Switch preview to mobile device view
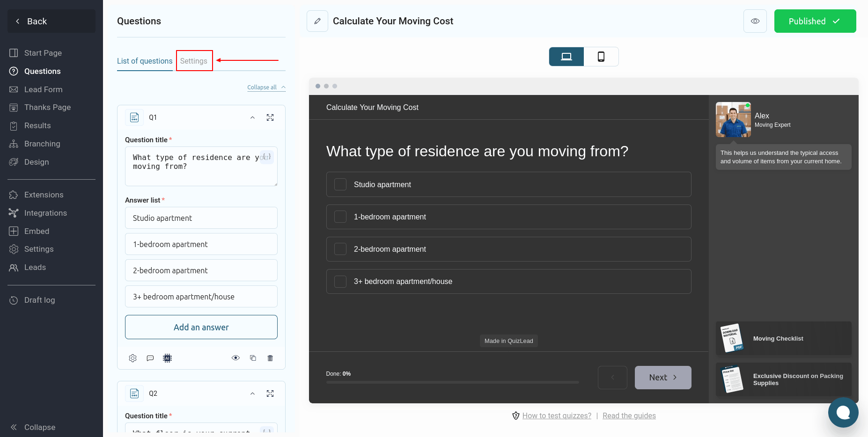 click(x=601, y=57)
